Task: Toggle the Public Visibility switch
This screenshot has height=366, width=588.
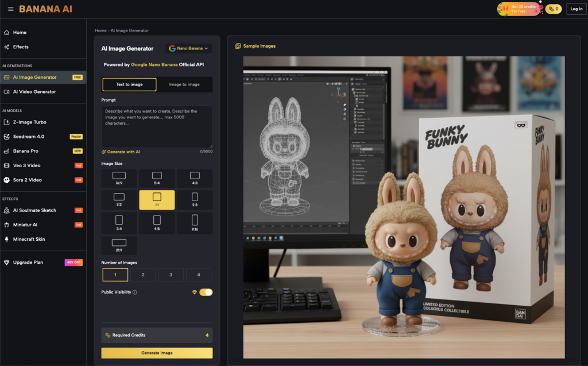Action: pyautogui.click(x=206, y=292)
